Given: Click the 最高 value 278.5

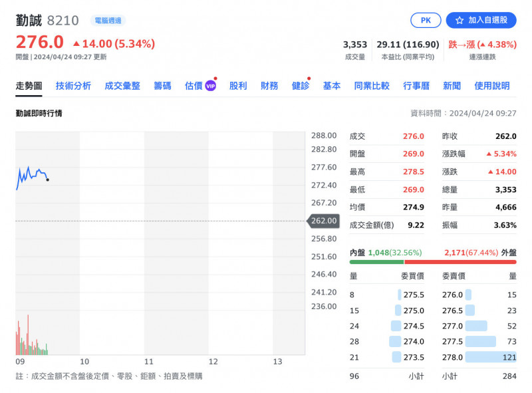Looking at the screenshot, I should pos(413,172).
